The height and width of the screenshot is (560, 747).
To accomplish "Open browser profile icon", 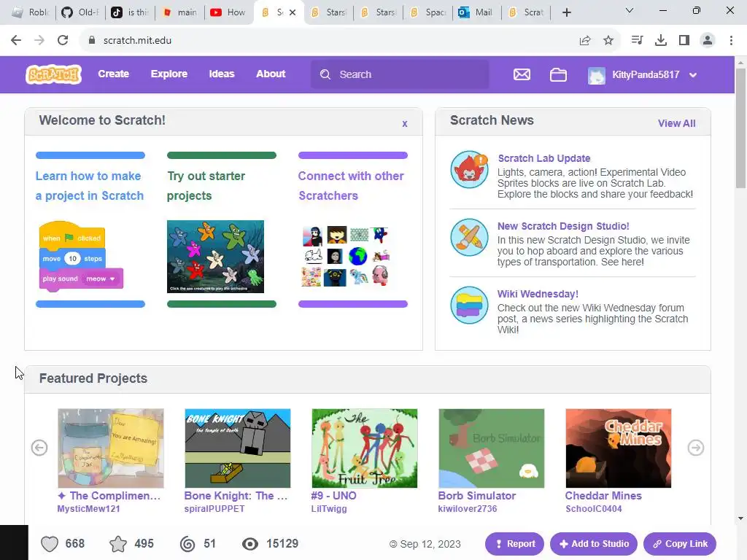I will [708, 41].
